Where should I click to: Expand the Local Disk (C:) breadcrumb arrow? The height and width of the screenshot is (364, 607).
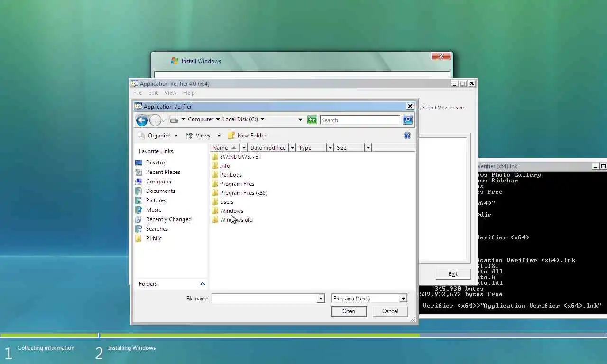262,119
